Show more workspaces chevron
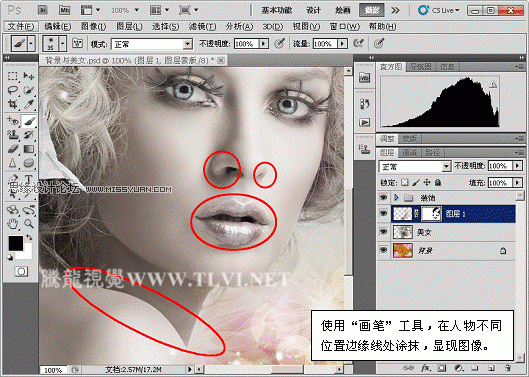Viewport: 529px width, 377px height. point(395,10)
